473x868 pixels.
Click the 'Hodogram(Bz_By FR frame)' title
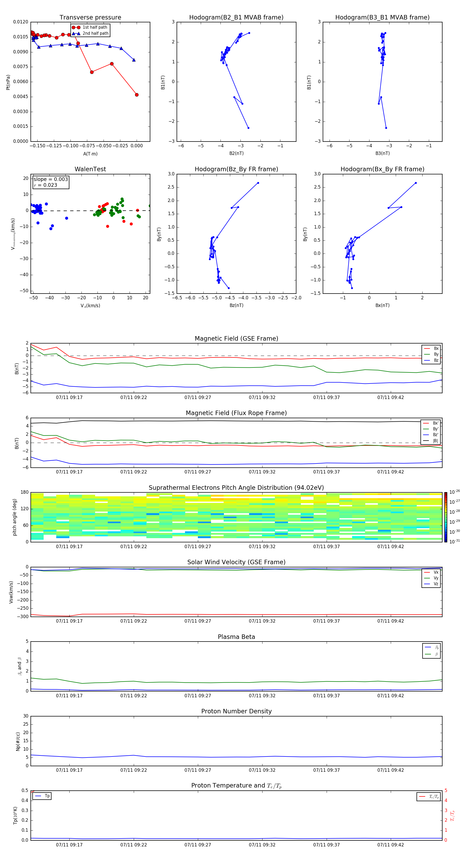(236, 169)
